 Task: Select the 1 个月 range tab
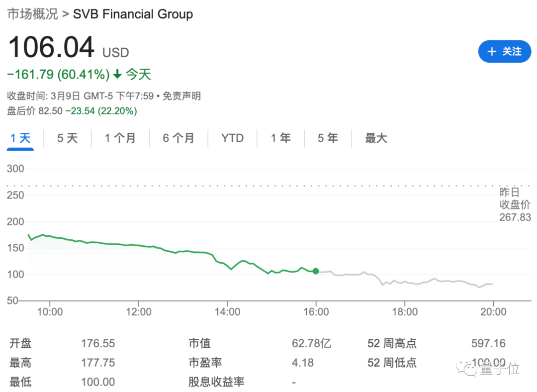point(120,138)
